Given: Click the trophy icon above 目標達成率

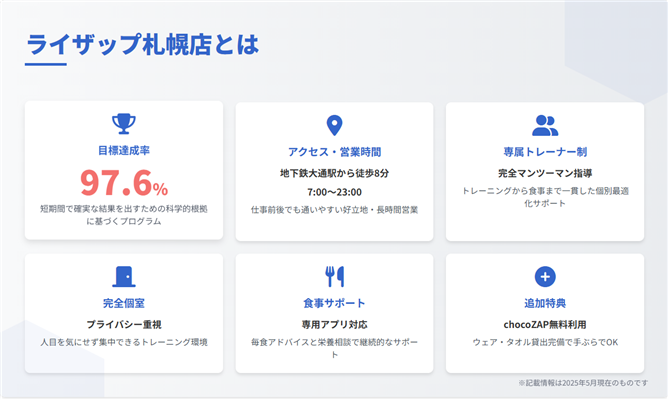Looking at the screenshot, I should [124, 124].
